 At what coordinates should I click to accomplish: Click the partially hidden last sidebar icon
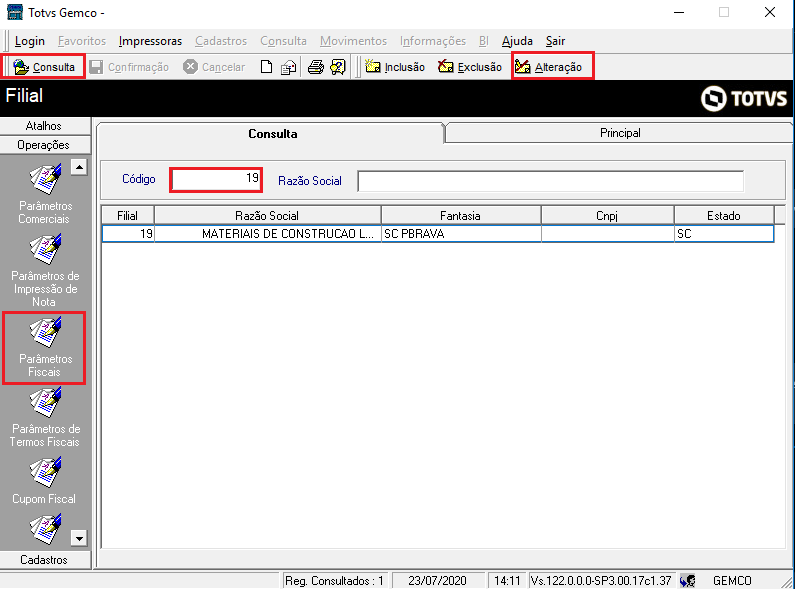pyautogui.click(x=45, y=529)
